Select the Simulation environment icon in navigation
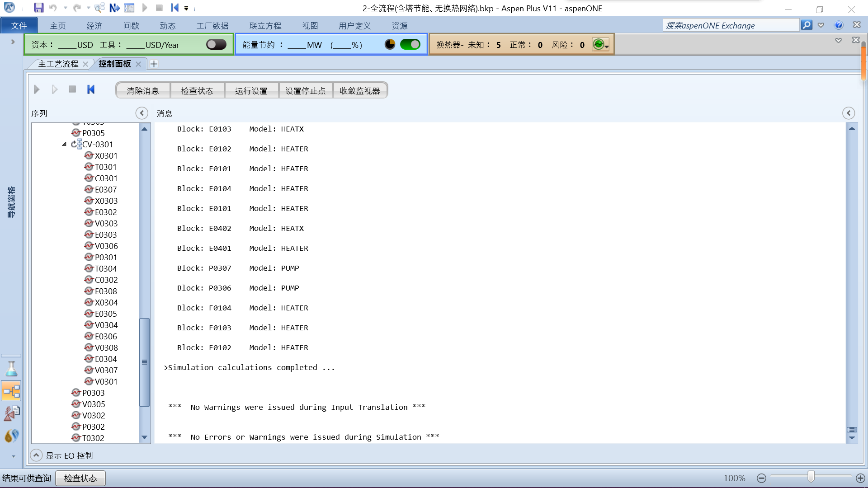 [x=11, y=391]
